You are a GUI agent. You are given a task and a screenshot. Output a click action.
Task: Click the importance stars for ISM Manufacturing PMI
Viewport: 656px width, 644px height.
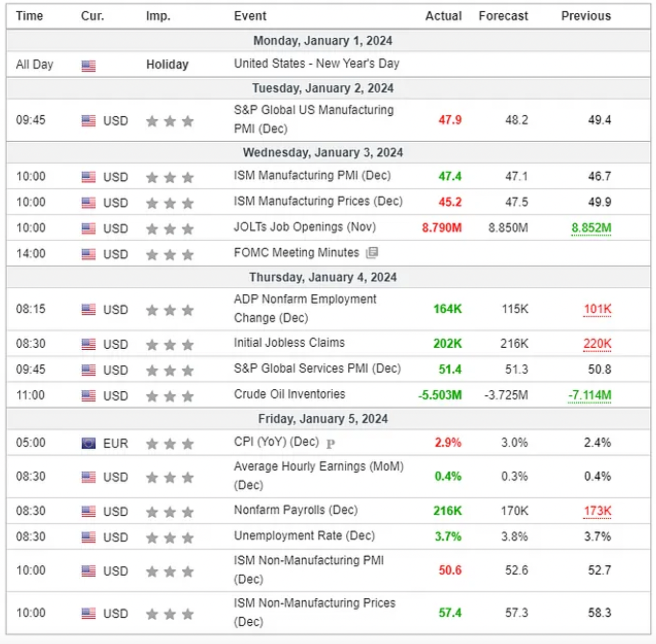(x=169, y=177)
